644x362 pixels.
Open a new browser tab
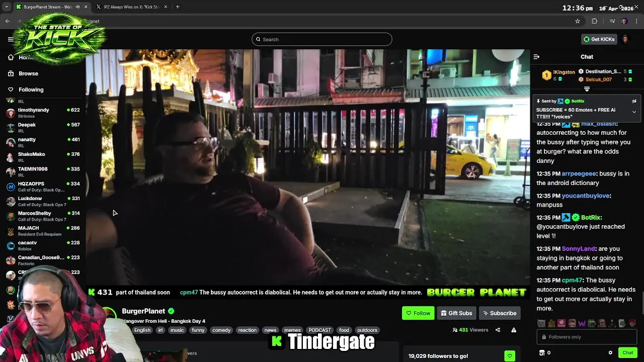[x=178, y=7]
